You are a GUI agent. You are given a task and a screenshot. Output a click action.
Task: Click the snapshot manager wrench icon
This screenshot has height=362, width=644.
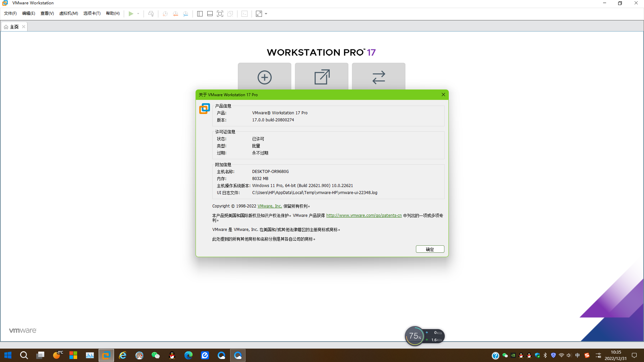[185, 14]
